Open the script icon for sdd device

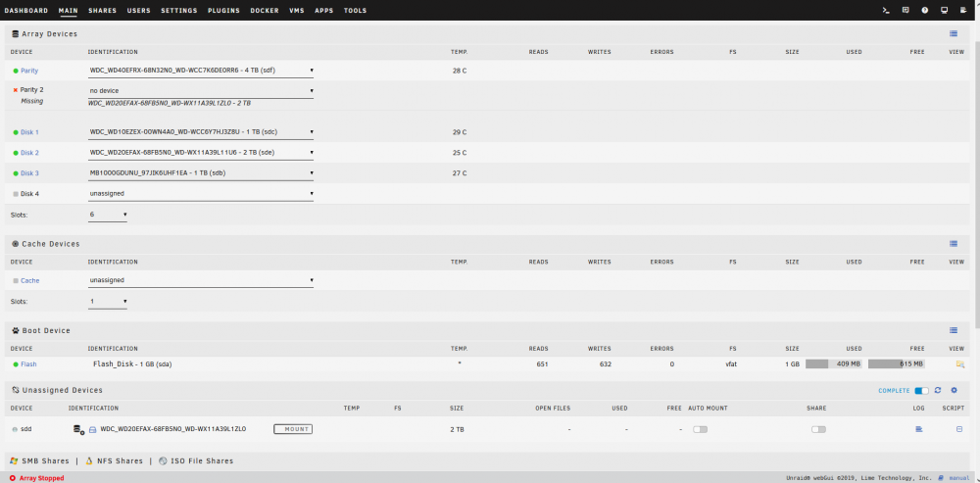(x=959, y=429)
